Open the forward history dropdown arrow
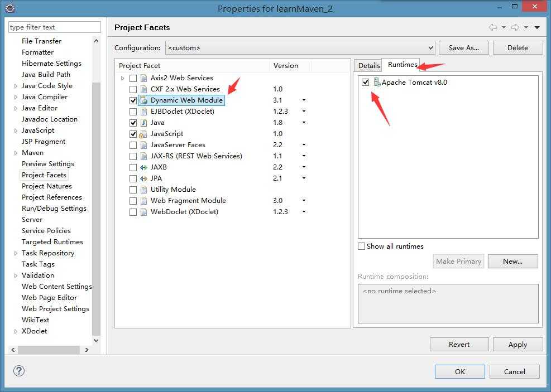Image resolution: width=551 pixels, height=392 pixels. coord(526,27)
